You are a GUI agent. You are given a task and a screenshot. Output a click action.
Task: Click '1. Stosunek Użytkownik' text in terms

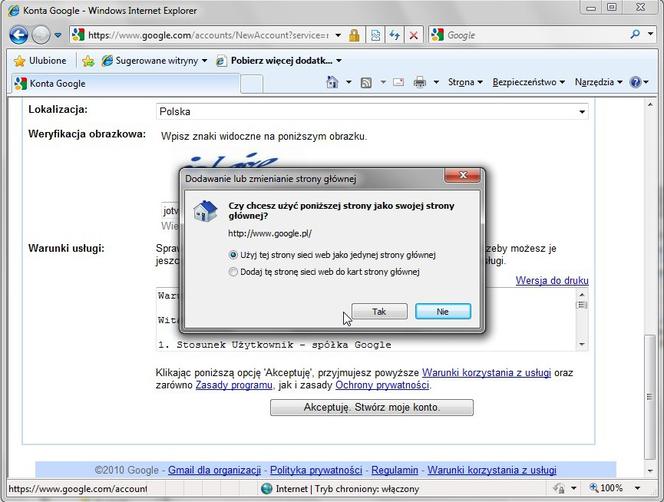tap(224, 345)
